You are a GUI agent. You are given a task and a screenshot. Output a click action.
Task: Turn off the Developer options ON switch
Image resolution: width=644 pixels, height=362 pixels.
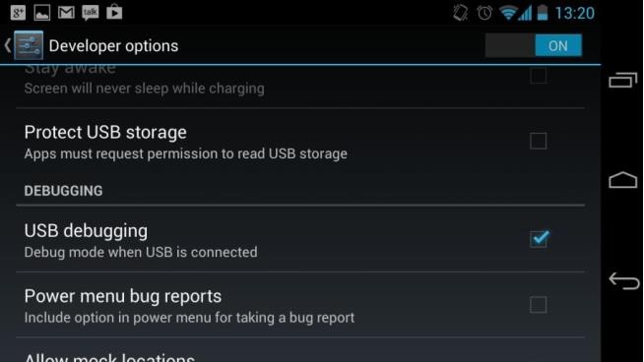click(533, 45)
